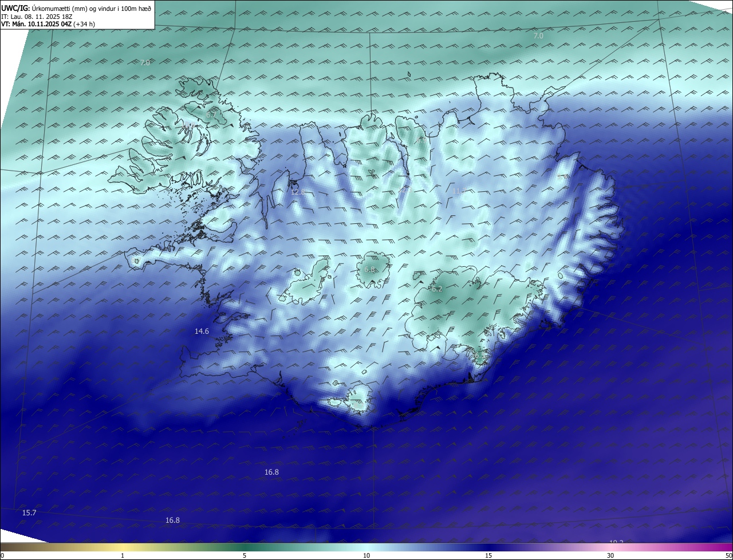733x560 pixels.
Task: Click the '(+34 h)' forecast offset text
Action: coord(85,24)
